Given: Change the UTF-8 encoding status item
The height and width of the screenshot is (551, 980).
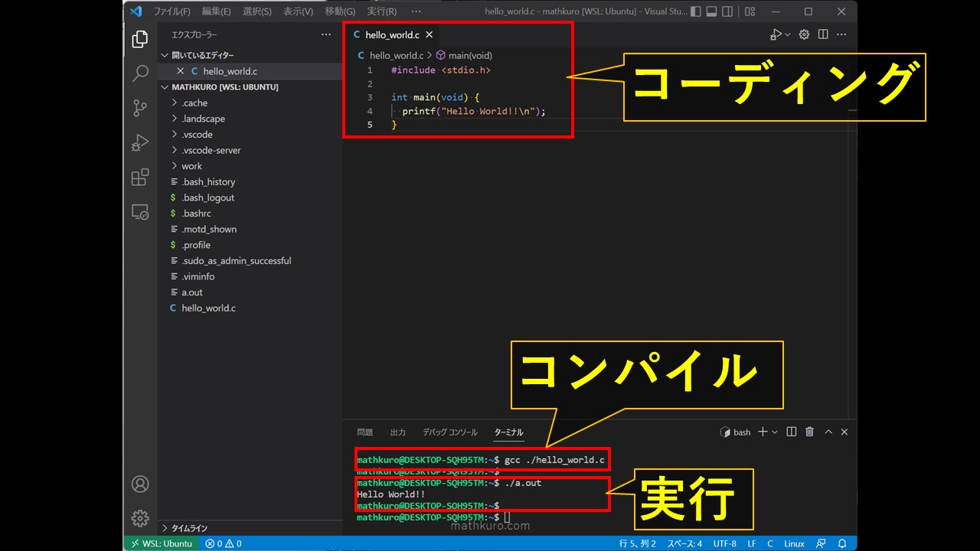Looking at the screenshot, I should click(x=724, y=543).
